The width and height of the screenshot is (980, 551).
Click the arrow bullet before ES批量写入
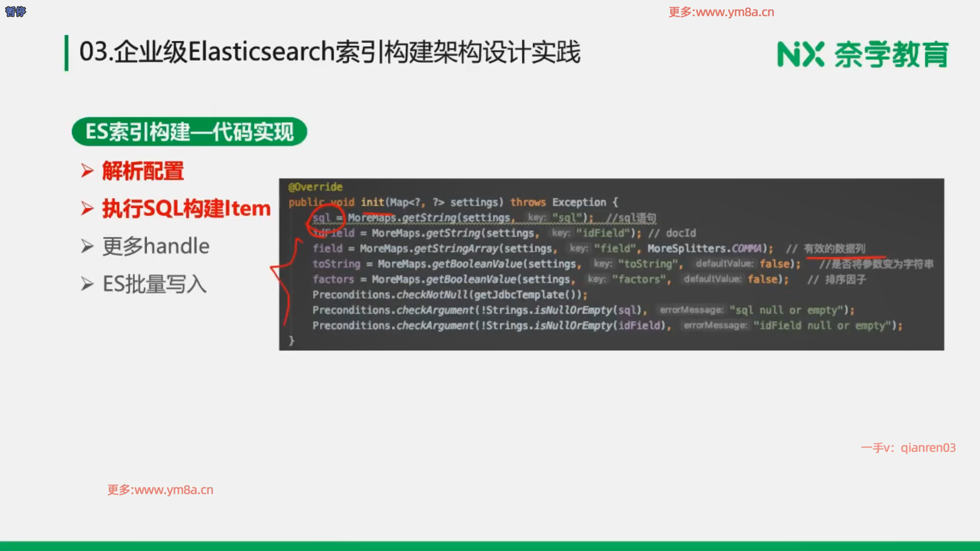pos(87,284)
